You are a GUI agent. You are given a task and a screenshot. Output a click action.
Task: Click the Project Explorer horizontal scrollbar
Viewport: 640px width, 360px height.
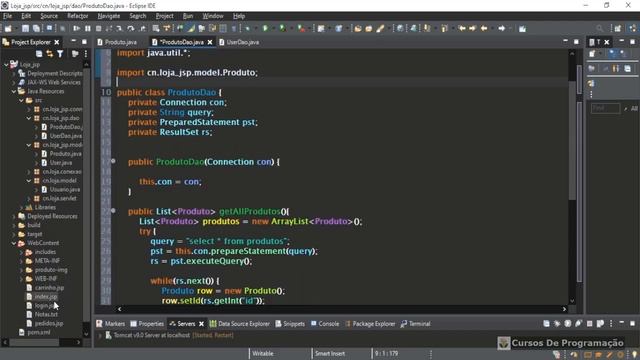pyautogui.click(x=35, y=342)
